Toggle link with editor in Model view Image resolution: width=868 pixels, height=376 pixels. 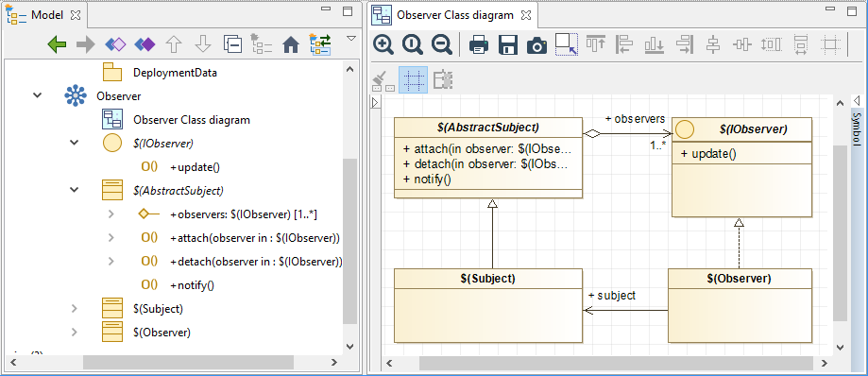click(320, 44)
